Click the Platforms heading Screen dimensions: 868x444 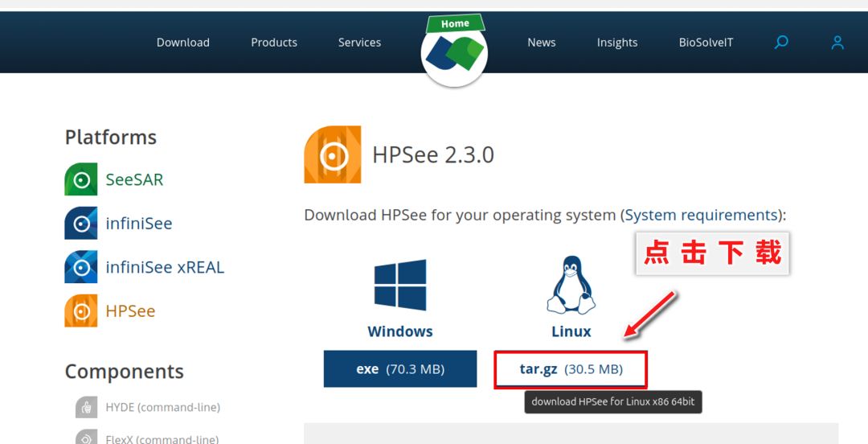click(x=111, y=137)
